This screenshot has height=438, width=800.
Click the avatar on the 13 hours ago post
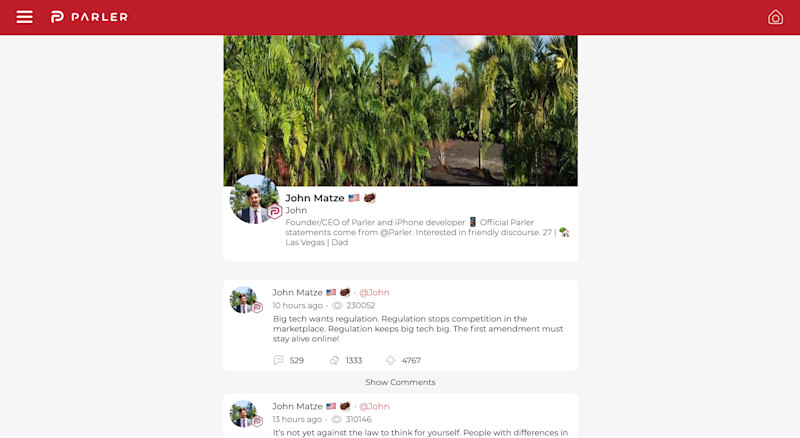point(244,413)
